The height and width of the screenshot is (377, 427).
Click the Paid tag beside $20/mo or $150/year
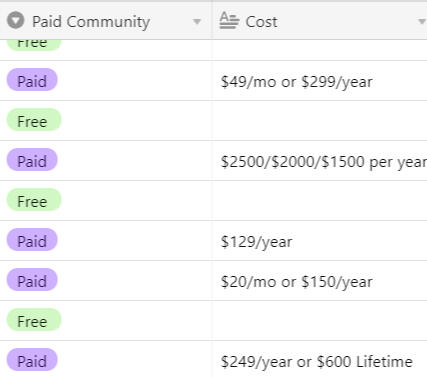coord(32,280)
